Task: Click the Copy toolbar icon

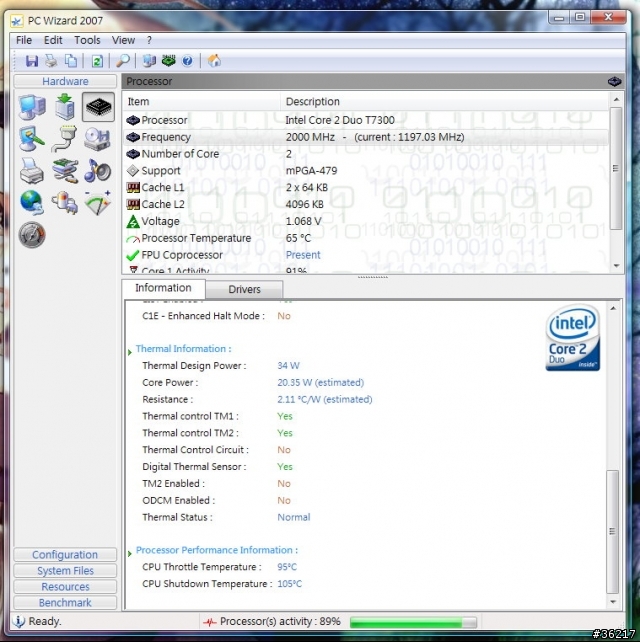Action: (71, 61)
